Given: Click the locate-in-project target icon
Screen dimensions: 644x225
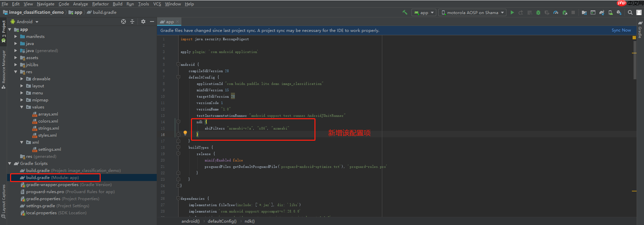Looking at the screenshot, I should 123,21.
